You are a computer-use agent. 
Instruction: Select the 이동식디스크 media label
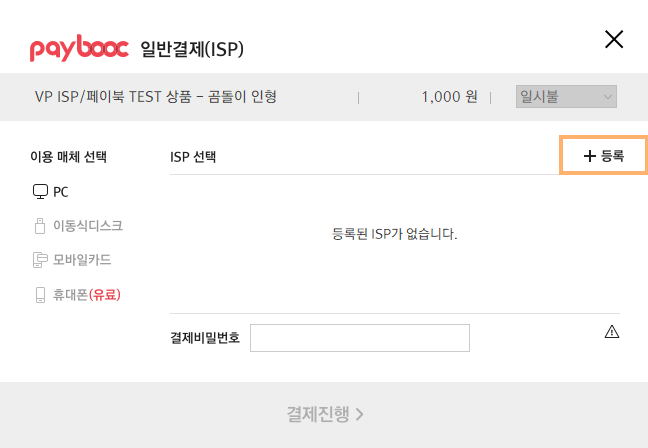(88, 226)
